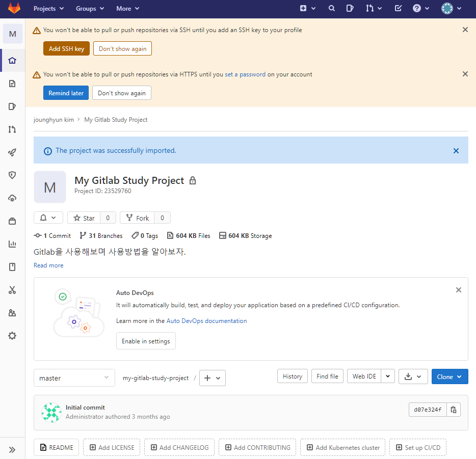This screenshot has height=459, width=476.
Task: View the 1 Commit link
Action: (52, 236)
